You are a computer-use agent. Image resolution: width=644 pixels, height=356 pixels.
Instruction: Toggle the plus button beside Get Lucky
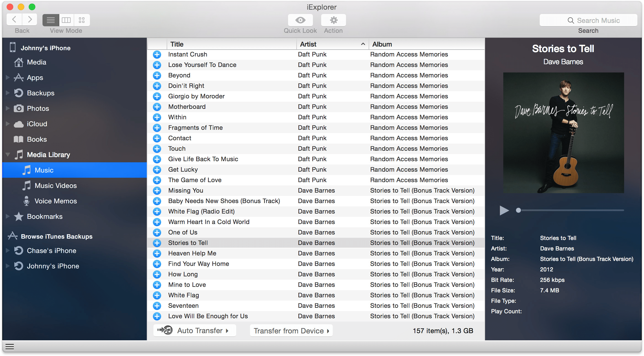click(157, 169)
